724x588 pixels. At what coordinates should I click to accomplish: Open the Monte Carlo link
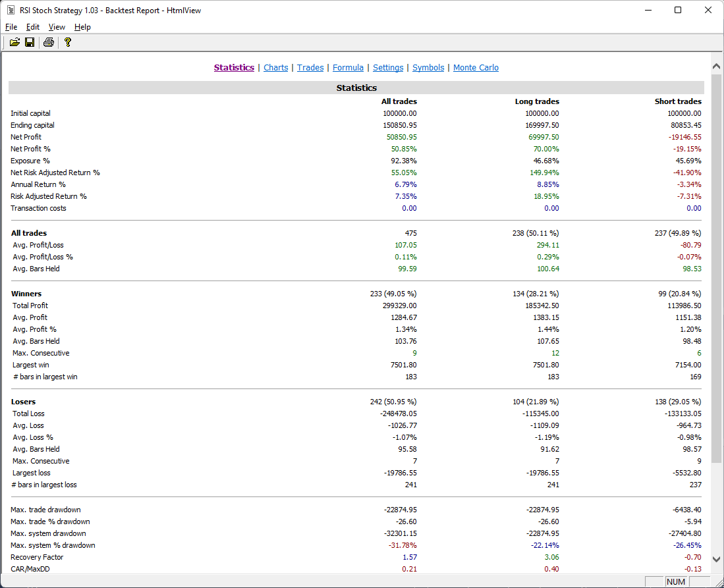(476, 67)
